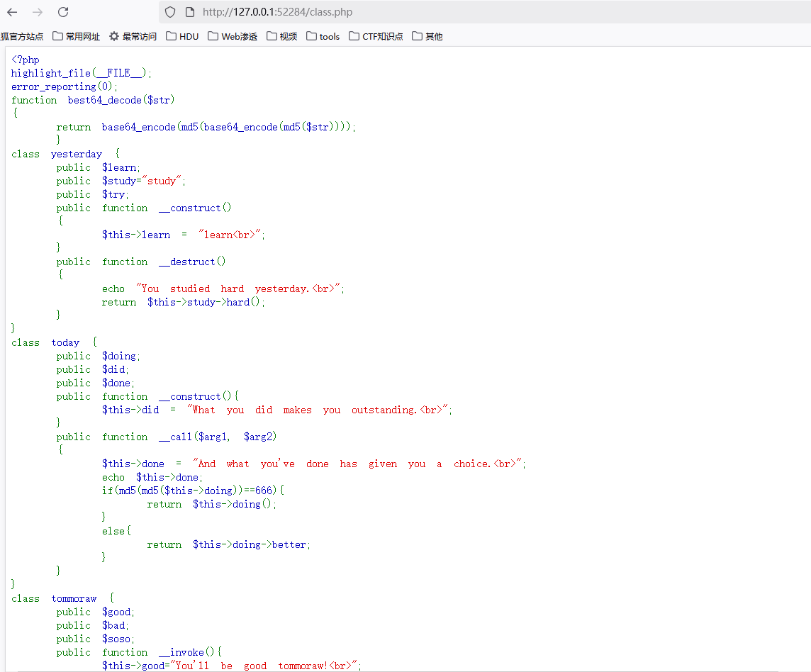Click the browser forward arrow
The image size is (811, 672).
click(x=38, y=12)
